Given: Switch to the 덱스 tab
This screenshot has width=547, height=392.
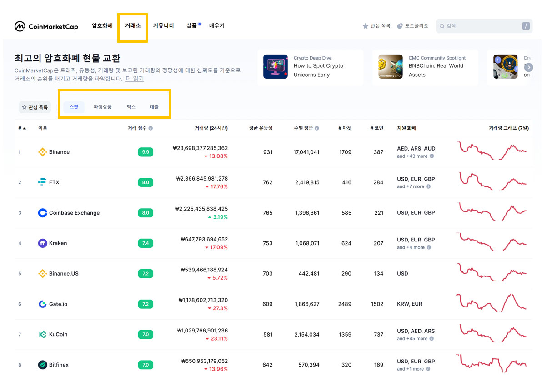Looking at the screenshot, I should [x=131, y=107].
